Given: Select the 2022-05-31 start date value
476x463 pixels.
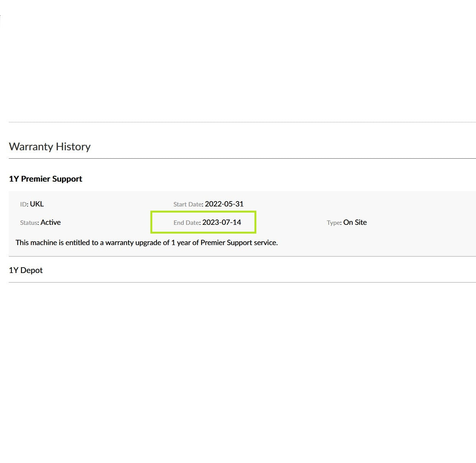Looking at the screenshot, I should point(224,204).
